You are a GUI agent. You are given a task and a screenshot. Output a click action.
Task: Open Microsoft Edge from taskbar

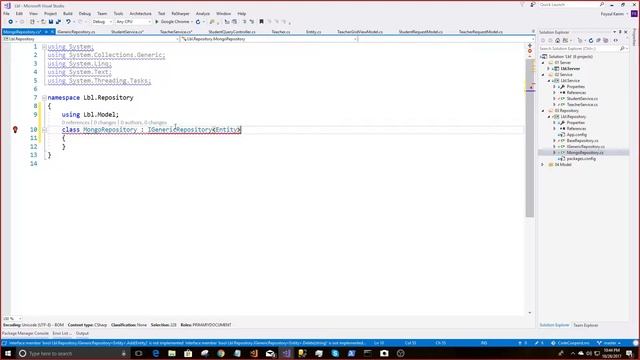156,353
